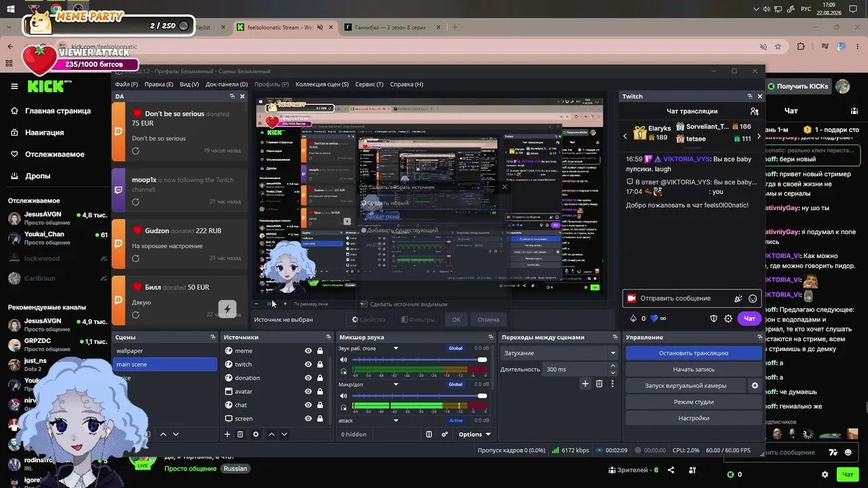Screen dimensions: 868x488
Task: Open emoji picker in Kick chat
Action: (848, 452)
